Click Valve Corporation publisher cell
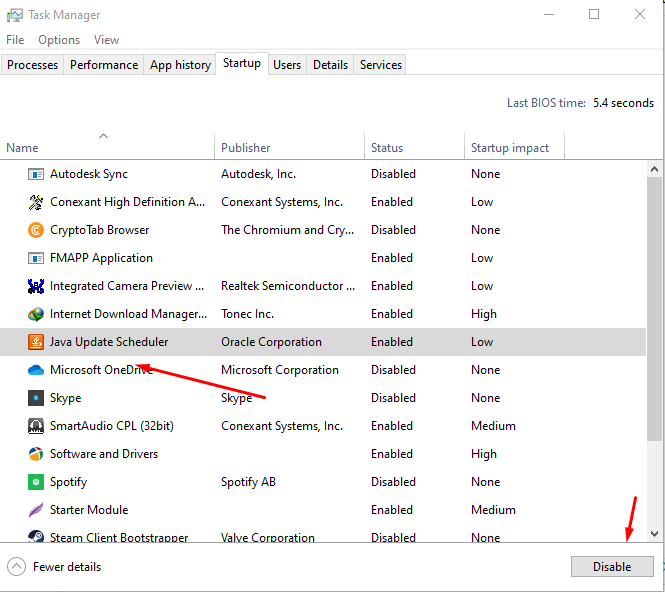The height and width of the screenshot is (592, 665). 268,537
